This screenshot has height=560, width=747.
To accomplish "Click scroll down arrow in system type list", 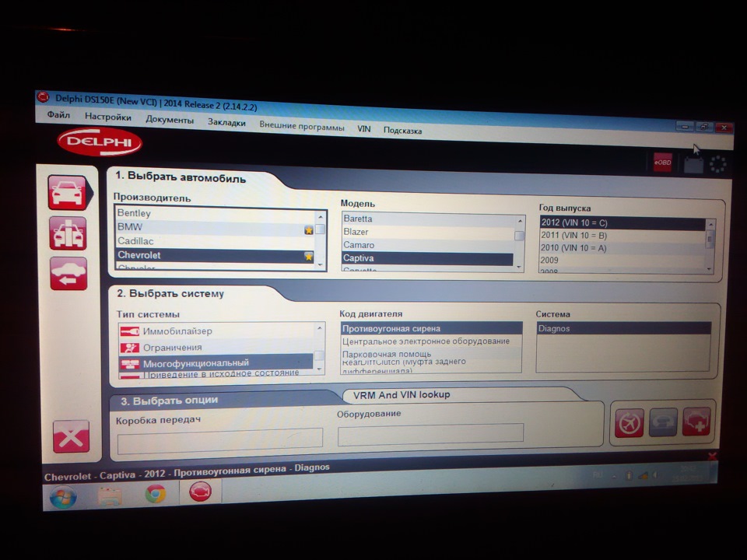I will pos(319,369).
